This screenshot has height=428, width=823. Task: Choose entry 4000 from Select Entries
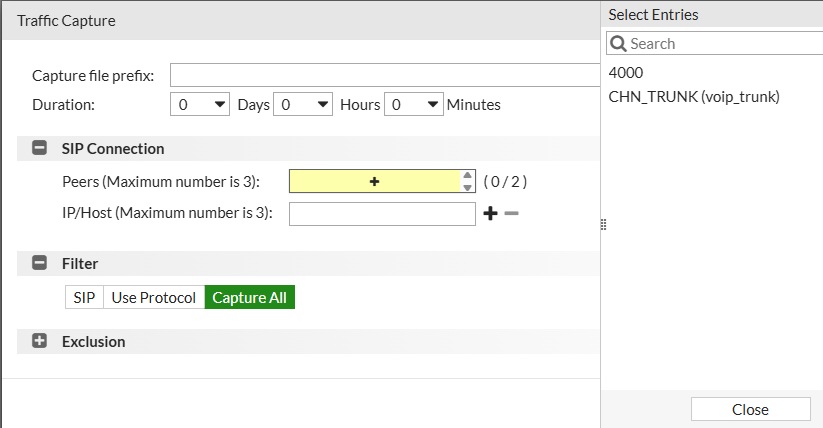click(626, 72)
